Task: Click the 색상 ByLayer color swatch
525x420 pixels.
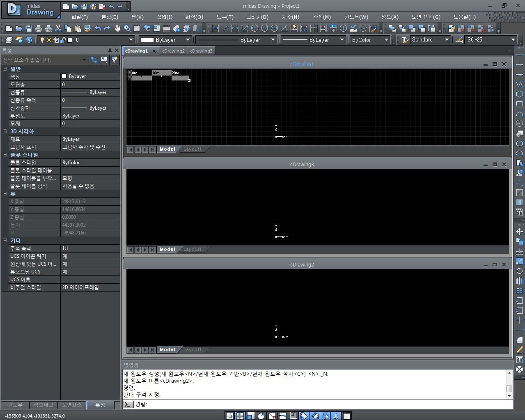Action: 64,76
